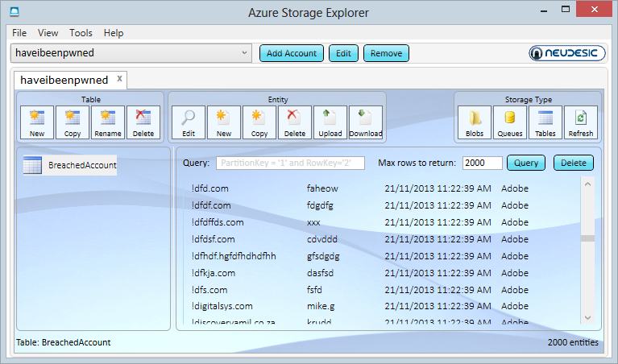
Task: Click the timestamp in the !dfs.com row
Action: [438, 290]
